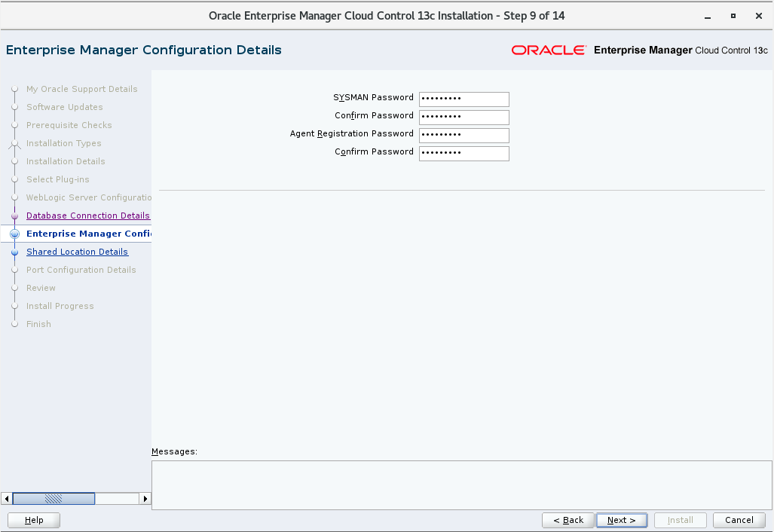Click the Confirm Password field under SYSMAN Password
This screenshot has width=774, height=532.
pos(464,118)
